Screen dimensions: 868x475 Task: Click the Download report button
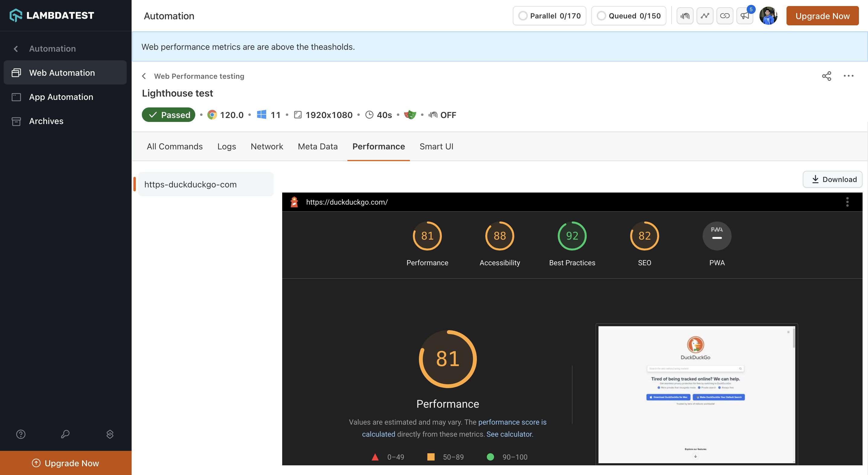pos(832,179)
